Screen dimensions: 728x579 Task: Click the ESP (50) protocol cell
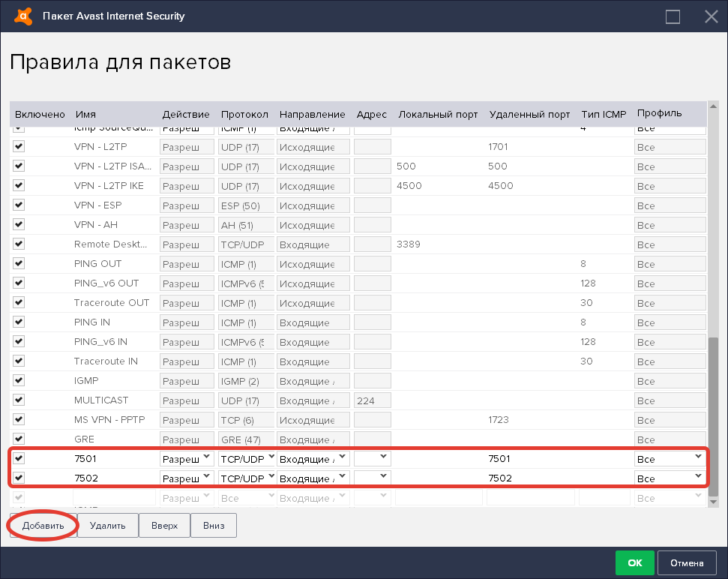pos(247,205)
